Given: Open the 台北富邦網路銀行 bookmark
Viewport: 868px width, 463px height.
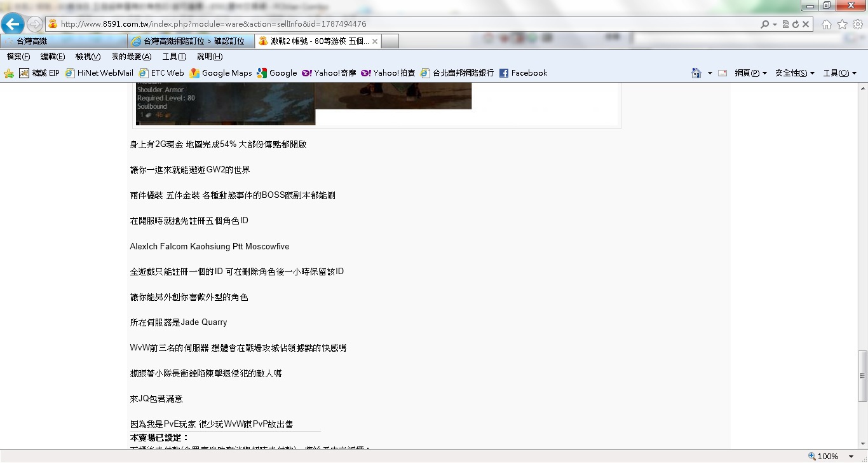Looking at the screenshot, I should pyautogui.click(x=457, y=73).
